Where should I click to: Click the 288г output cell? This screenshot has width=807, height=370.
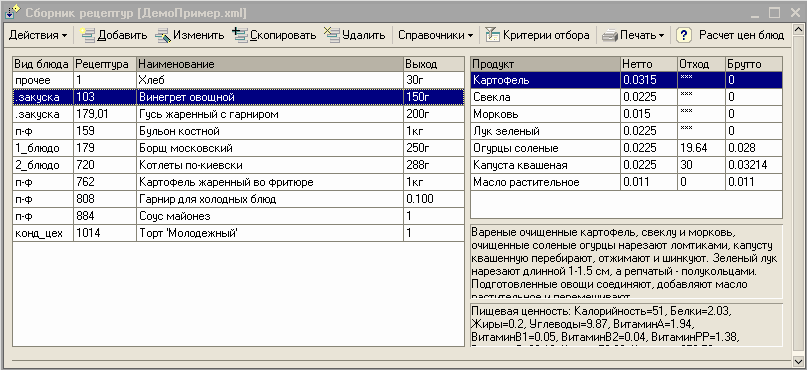pos(434,165)
